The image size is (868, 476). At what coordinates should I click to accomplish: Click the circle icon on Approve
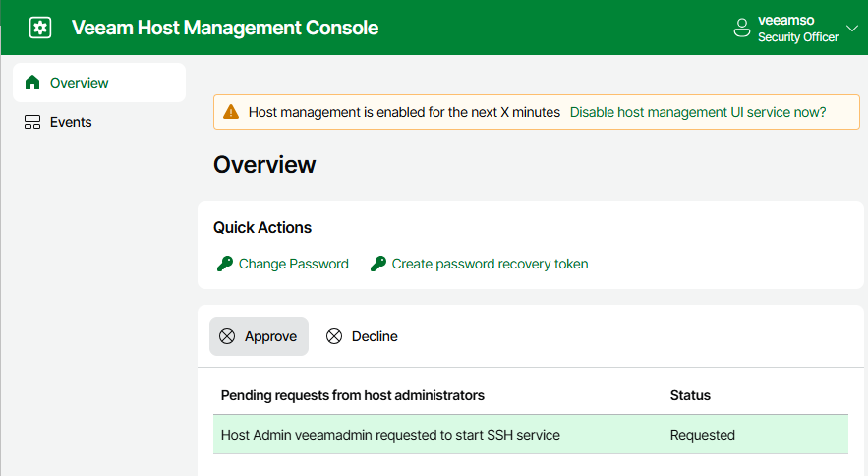click(x=227, y=336)
